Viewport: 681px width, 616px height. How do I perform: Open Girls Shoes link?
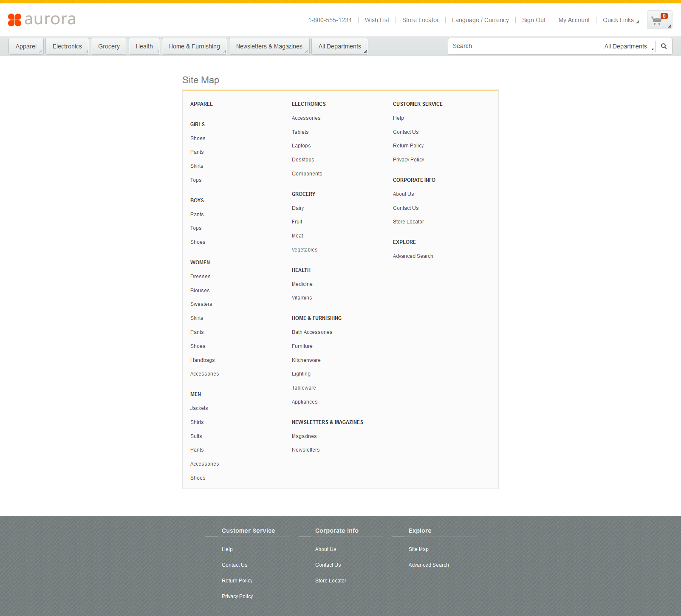pyautogui.click(x=198, y=138)
